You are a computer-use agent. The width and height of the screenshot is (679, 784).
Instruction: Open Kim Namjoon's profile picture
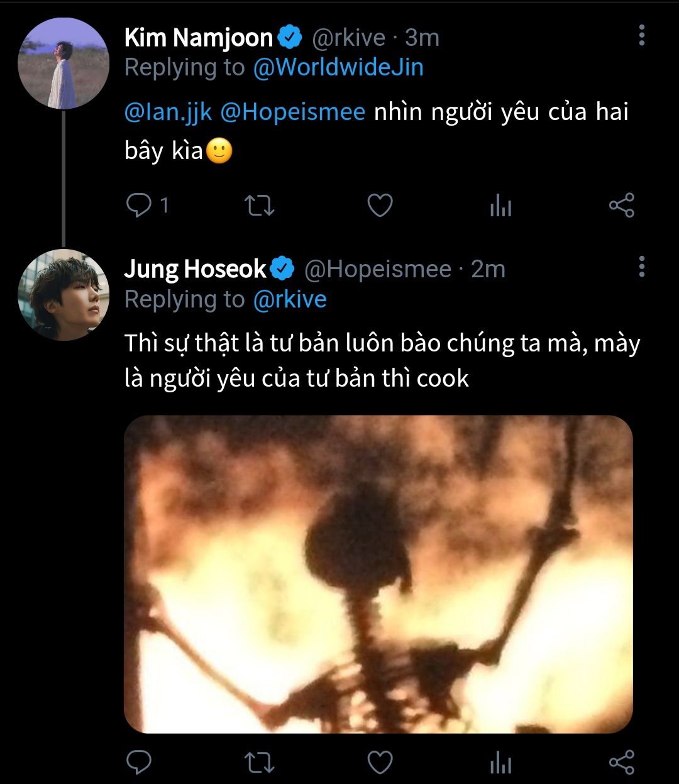[63, 63]
